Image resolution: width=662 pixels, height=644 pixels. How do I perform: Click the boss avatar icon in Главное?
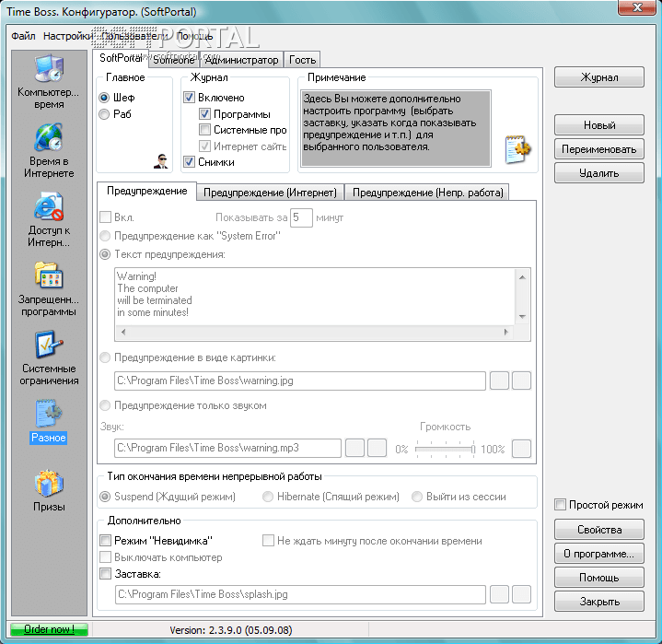[x=160, y=161]
